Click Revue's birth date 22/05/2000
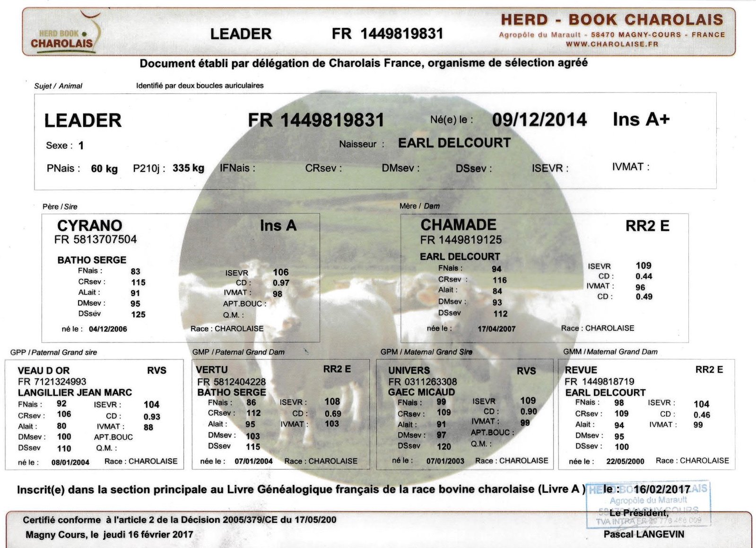The height and width of the screenshot is (548, 756). [625, 462]
